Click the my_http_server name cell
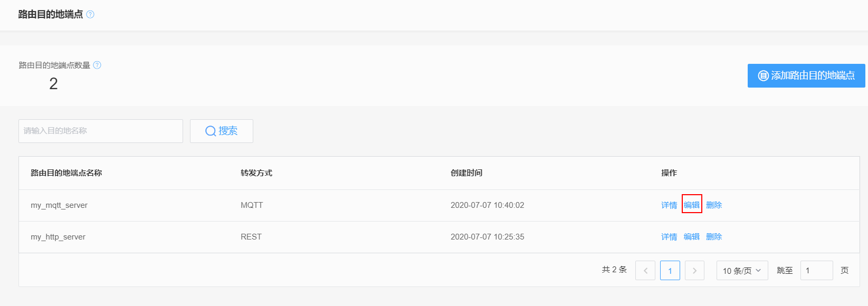This screenshot has height=306, width=868. pyautogui.click(x=58, y=237)
